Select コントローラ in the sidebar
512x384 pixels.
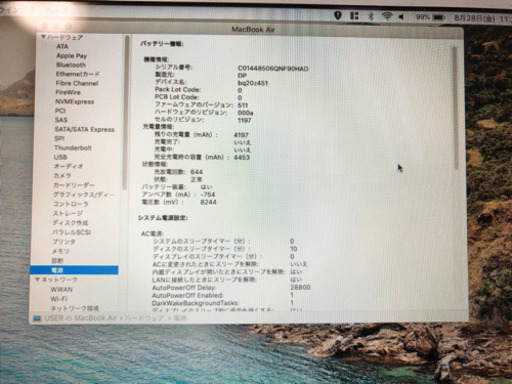[x=70, y=204]
